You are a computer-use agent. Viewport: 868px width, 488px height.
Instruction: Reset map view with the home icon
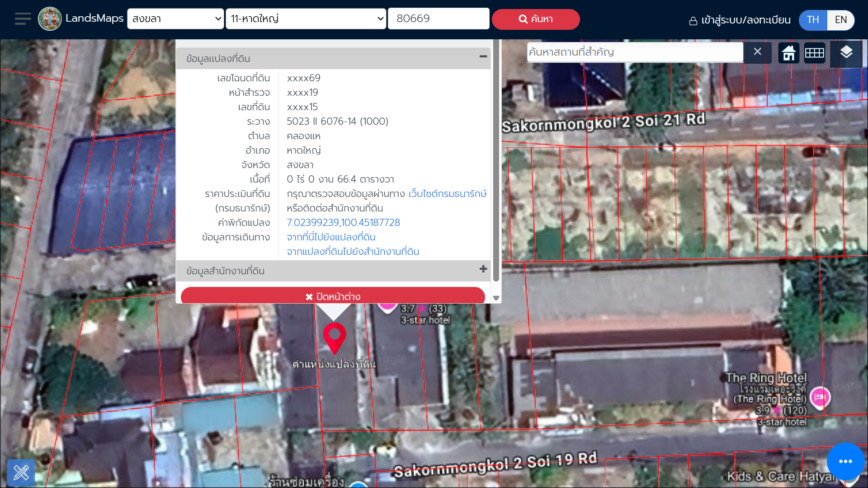788,53
